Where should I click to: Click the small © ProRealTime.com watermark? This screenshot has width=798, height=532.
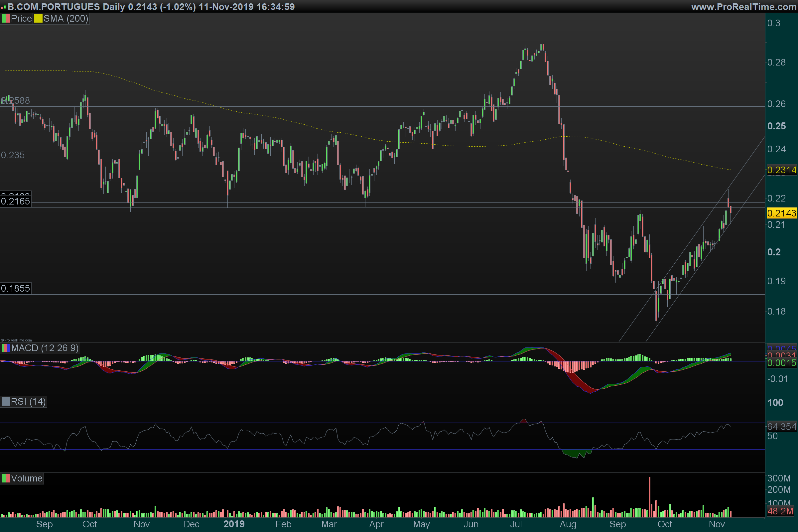[16, 340]
